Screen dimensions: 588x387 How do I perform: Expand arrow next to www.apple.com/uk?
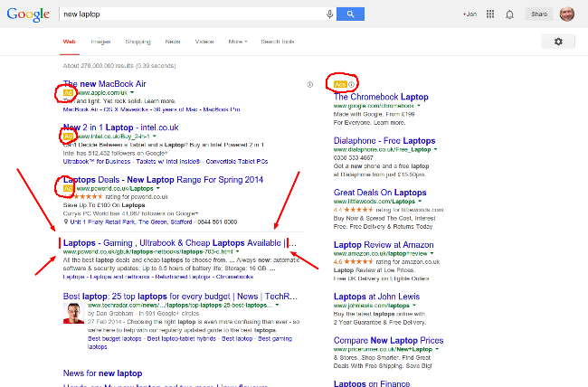[132, 92]
